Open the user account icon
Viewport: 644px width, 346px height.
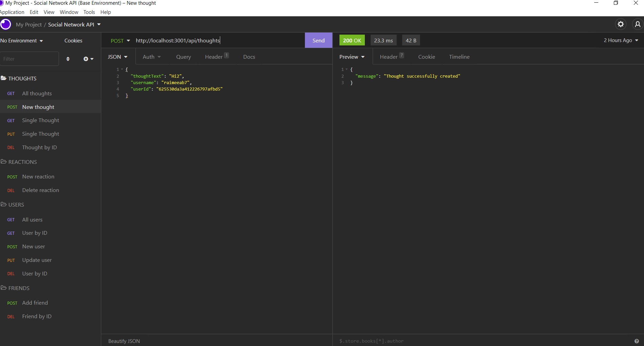pos(638,24)
